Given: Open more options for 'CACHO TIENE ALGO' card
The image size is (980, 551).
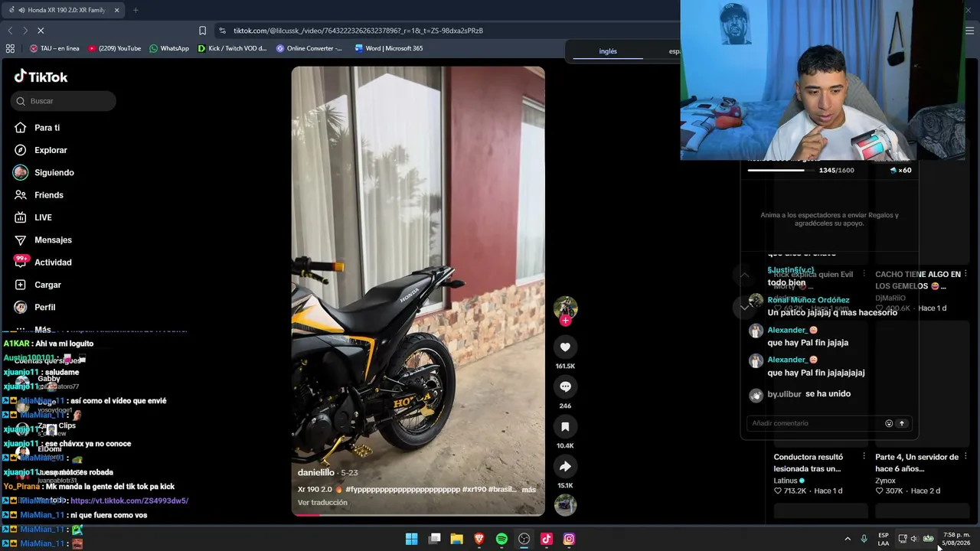Looking at the screenshot, I should 965,274.
